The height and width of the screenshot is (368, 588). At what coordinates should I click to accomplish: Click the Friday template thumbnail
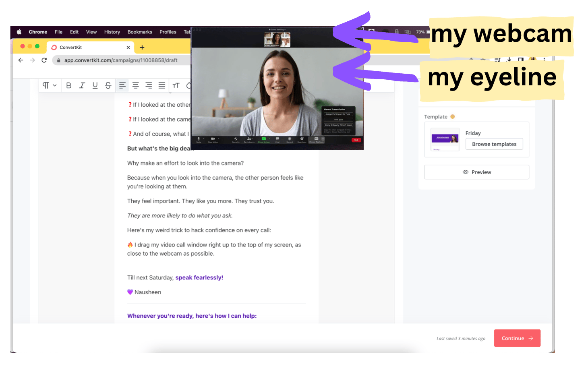tap(445, 139)
